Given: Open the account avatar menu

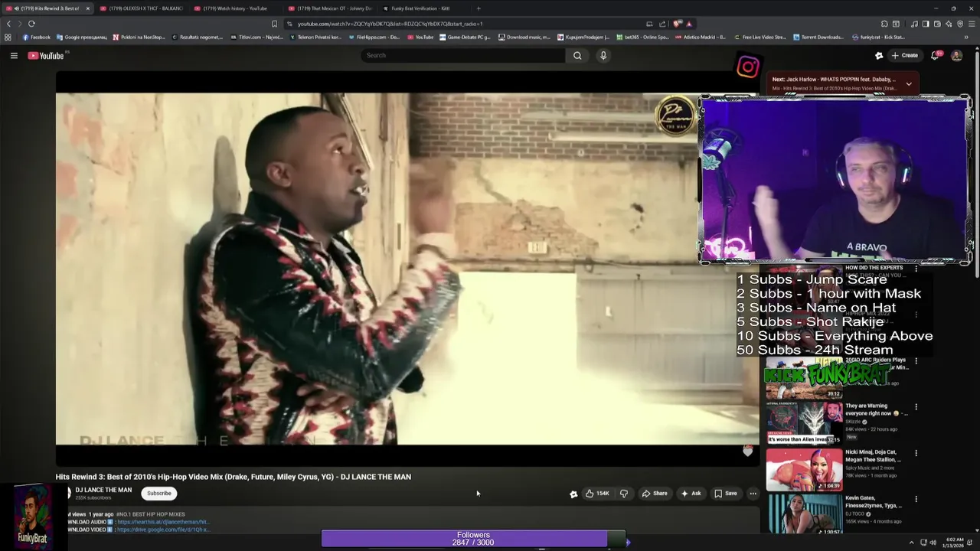Looking at the screenshot, I should (x=956, y=55).
